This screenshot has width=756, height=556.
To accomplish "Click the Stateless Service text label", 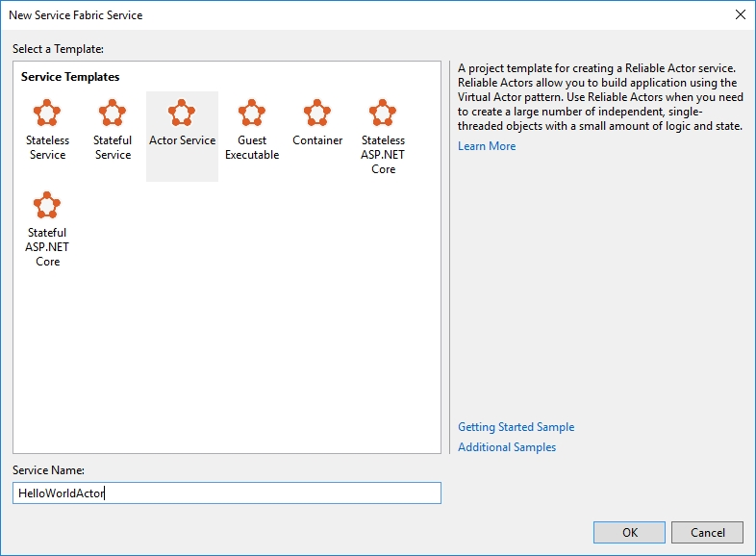I will click(47, 147).
